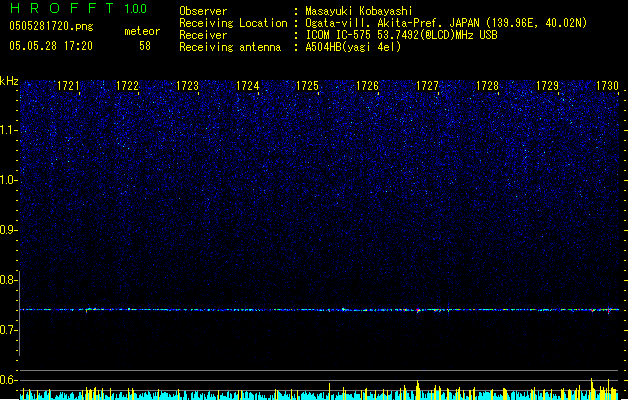The image size is (629, 400).
Task: Click the 1727 time marker
Action: 427,86
